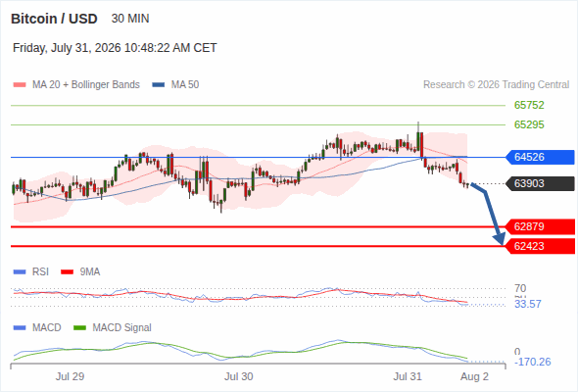The height and width of the screenshot is (392, 578).
Task: Select the blue 64526 pivot price tag
Action: tap(540, 157)
